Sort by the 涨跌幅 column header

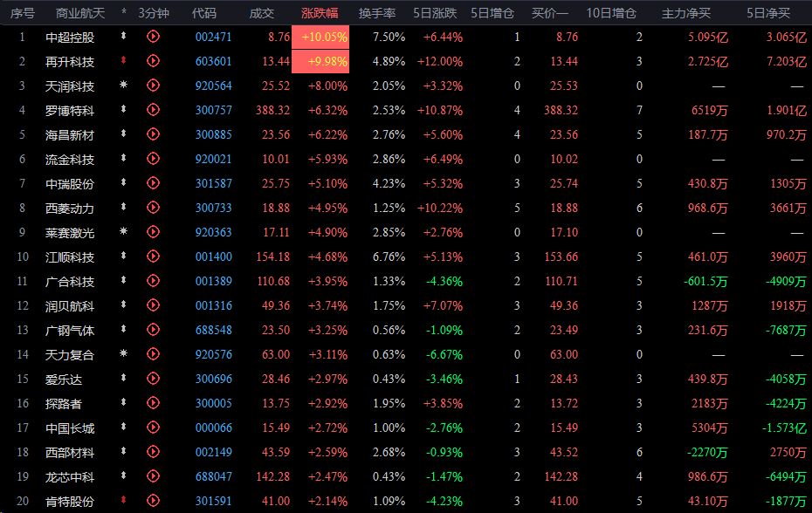[x=320, y=13]
